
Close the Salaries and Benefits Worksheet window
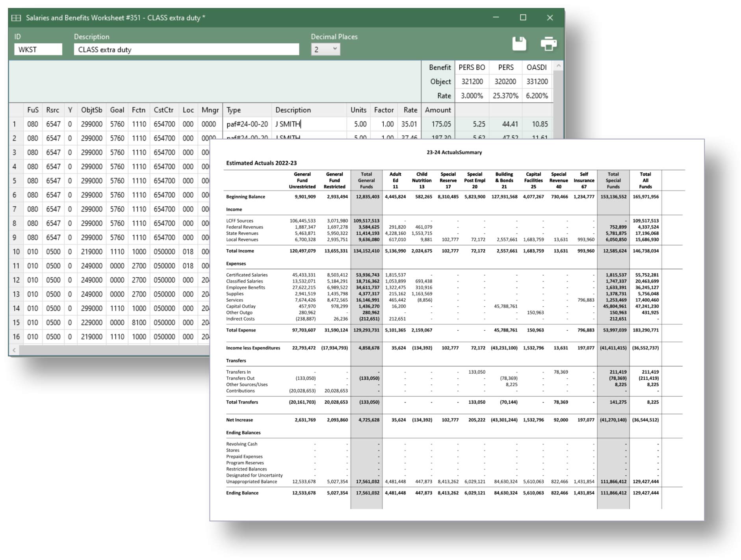click(x=550, y=18)
